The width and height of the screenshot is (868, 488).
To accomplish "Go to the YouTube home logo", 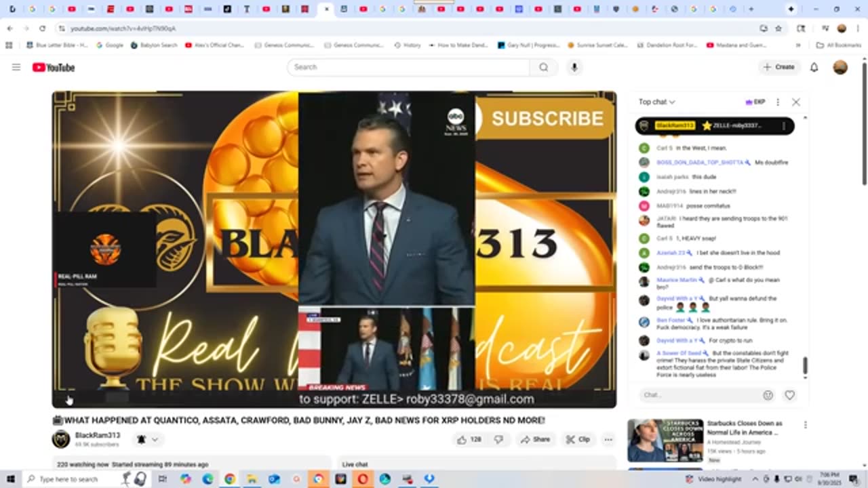I will coord(54,67).
